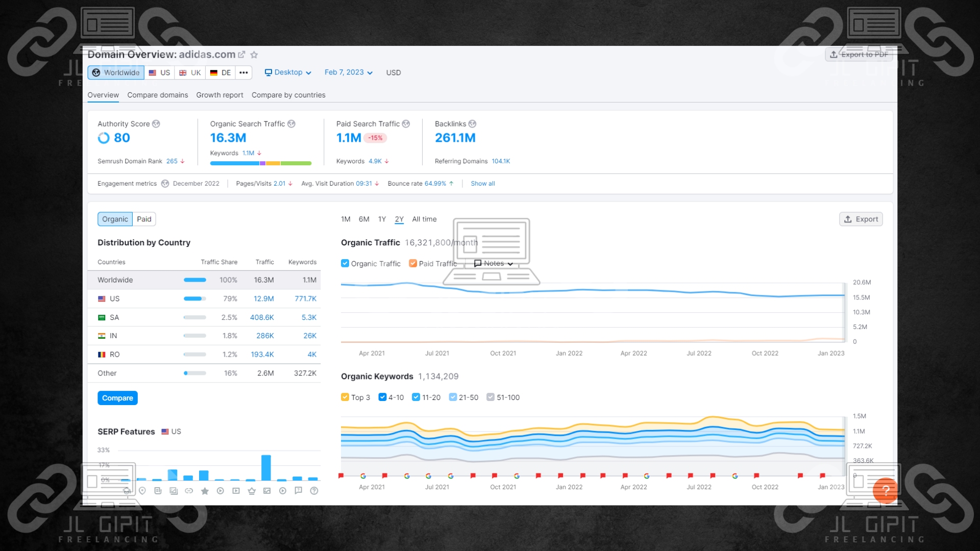Click the Authority Score info icon
This screenshot has width=980, height=551.
(x=156, y=124)
